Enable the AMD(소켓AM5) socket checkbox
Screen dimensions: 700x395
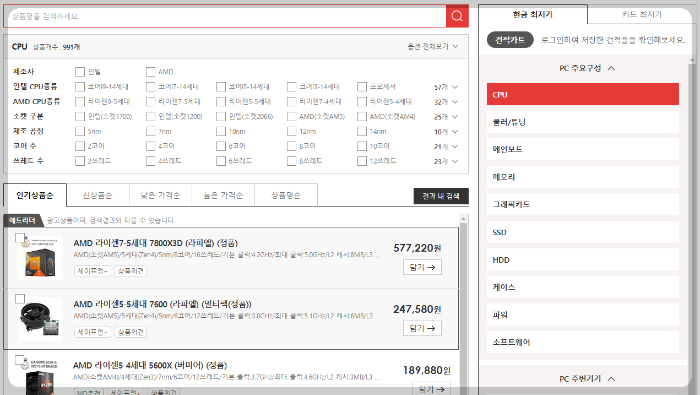point(292,116)
